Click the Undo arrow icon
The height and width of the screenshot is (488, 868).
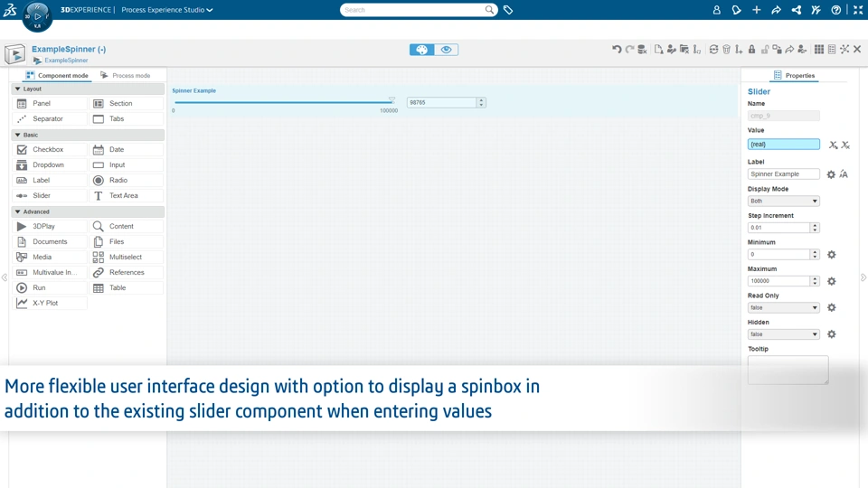[x=617, y=49]
